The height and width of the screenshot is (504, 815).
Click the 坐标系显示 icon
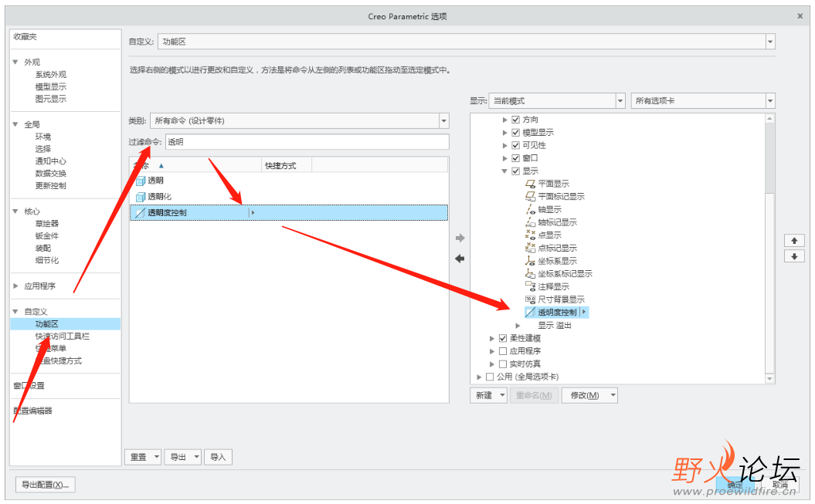click(x=530, y=261)
